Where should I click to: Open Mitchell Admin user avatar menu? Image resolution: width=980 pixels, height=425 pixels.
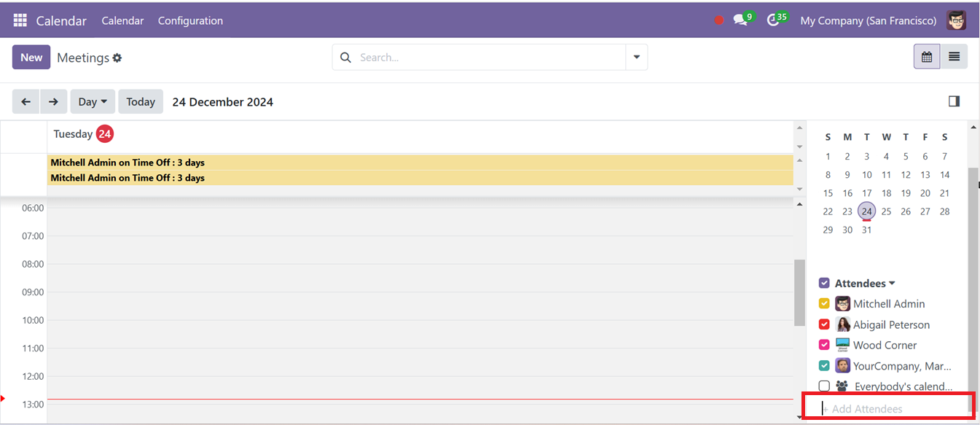point(957,20)
